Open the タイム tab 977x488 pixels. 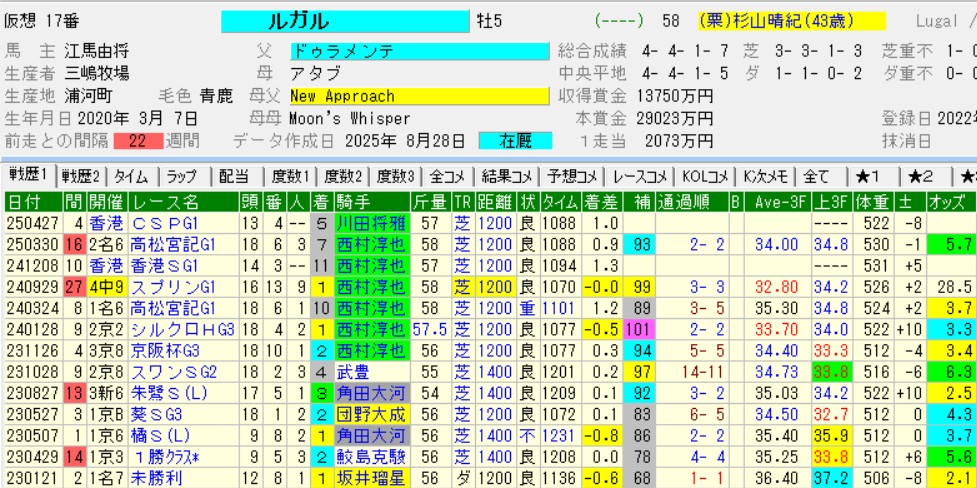(x=132, y=176)
